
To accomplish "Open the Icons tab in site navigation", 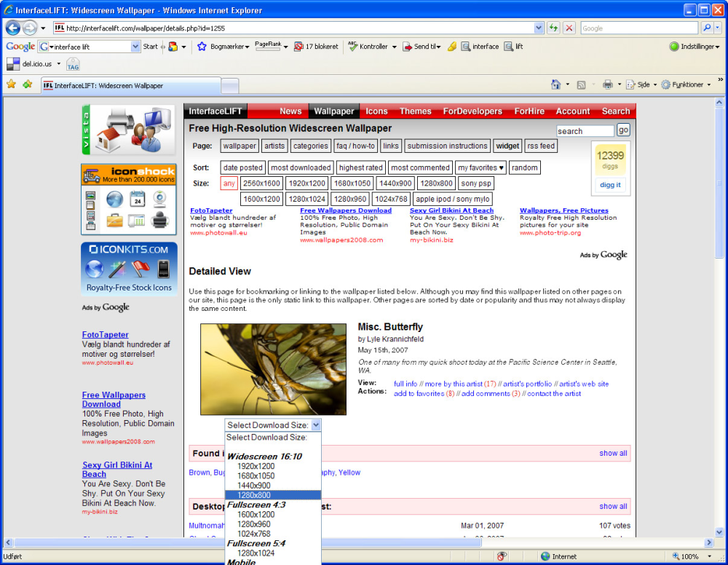I will click(x=376, y=111).
